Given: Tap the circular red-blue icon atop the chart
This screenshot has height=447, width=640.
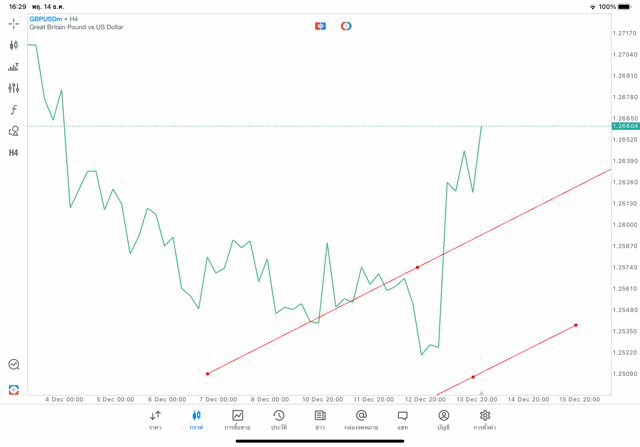Looking at the screenshot, I should [346, 26].
